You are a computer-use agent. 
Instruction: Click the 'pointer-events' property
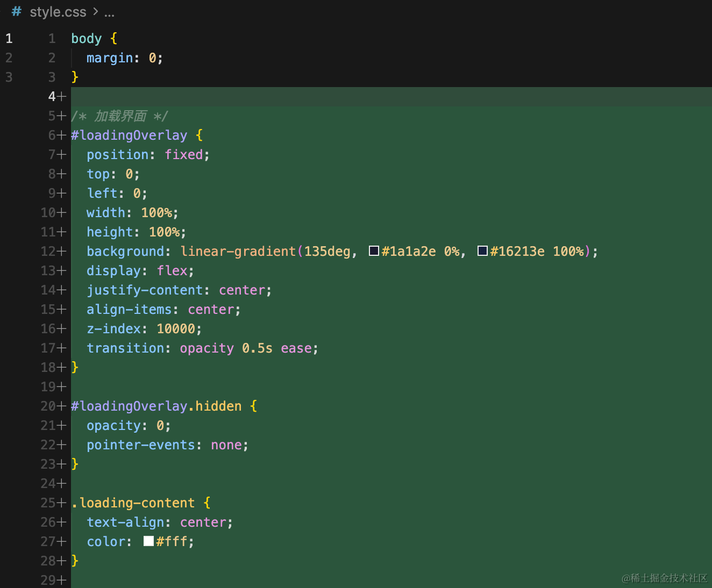141,445
